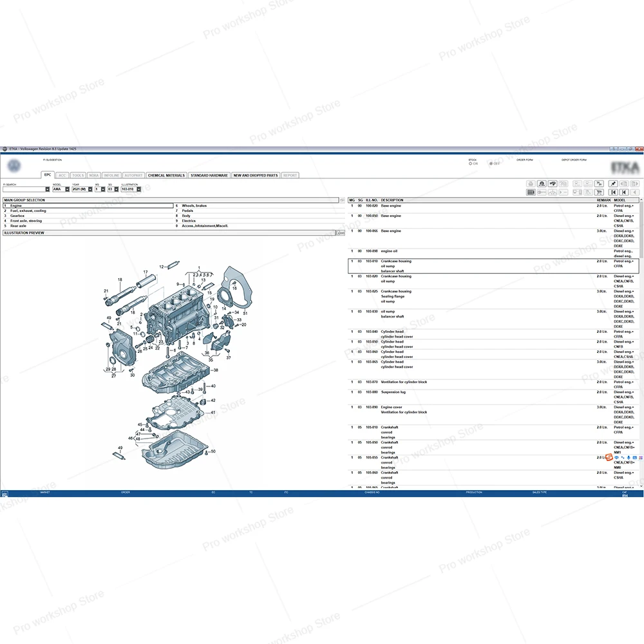Open the Chemical Materials tab

pyautogui.click(x=166, y=175)
